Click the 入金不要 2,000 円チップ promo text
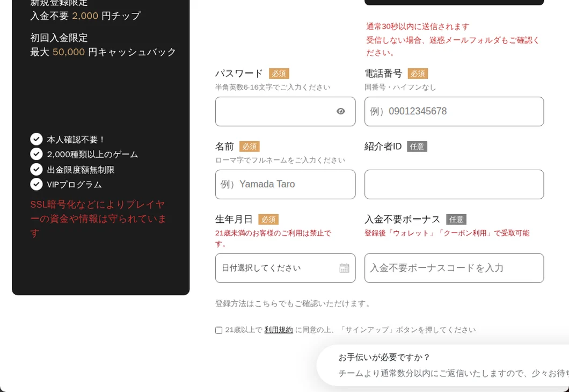This screenshot has height=392, width=569. [x=85, y=16]
